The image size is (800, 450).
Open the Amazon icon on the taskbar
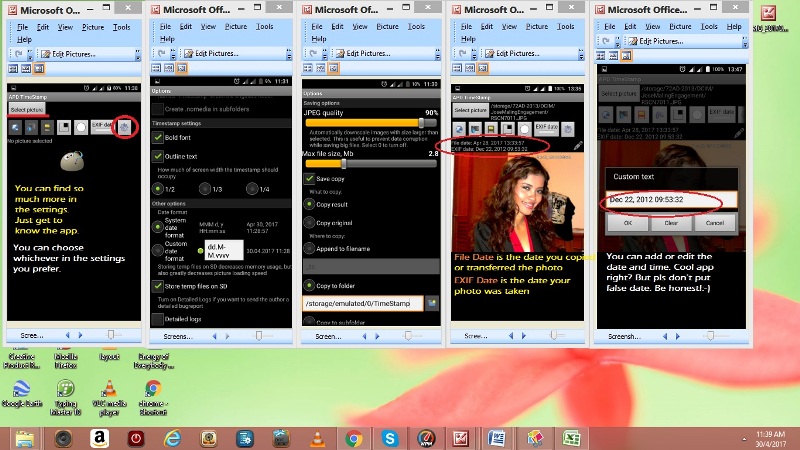coord(99,438)
